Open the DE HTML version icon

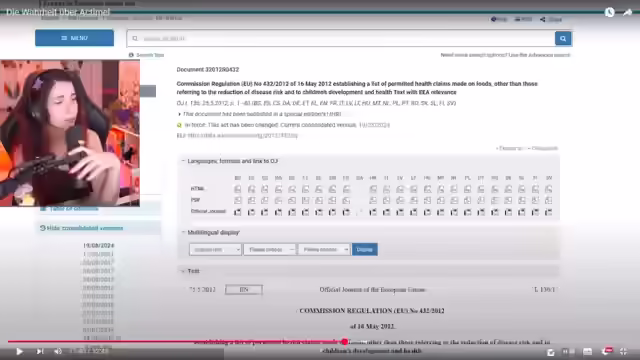291,189
